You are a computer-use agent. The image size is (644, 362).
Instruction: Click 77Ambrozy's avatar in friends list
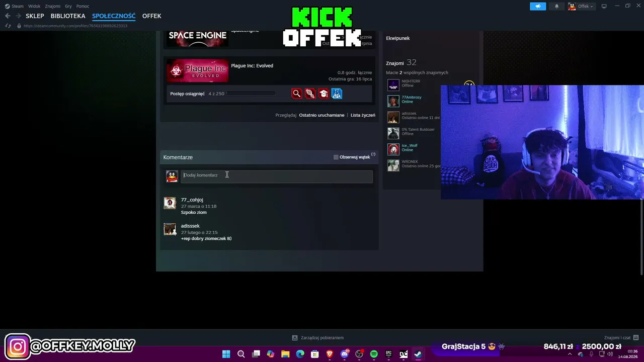(x=393, y=101)
